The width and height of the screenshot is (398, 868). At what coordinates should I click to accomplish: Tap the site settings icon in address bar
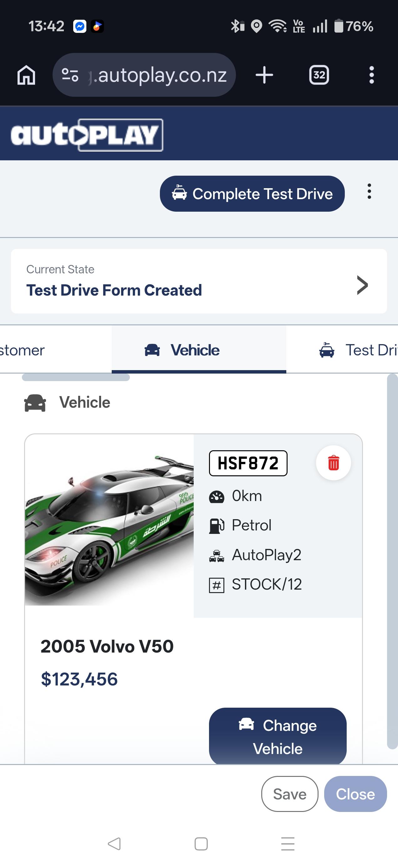(x=70, y=75)
